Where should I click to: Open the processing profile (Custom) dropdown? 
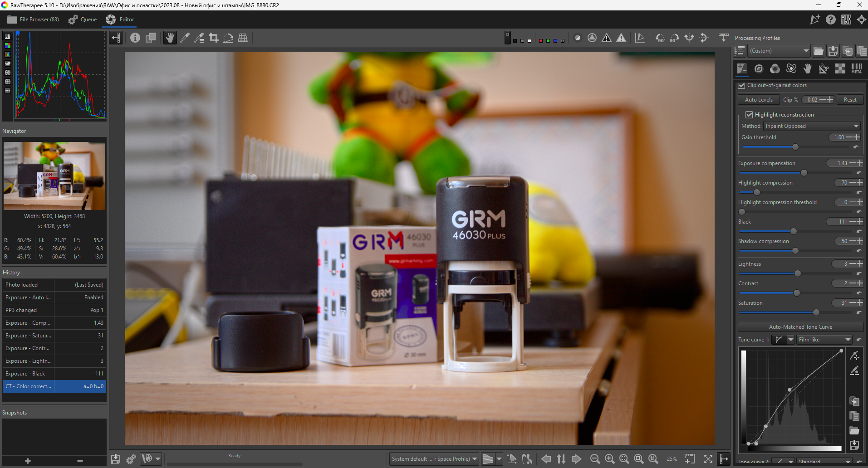point(779,51)
